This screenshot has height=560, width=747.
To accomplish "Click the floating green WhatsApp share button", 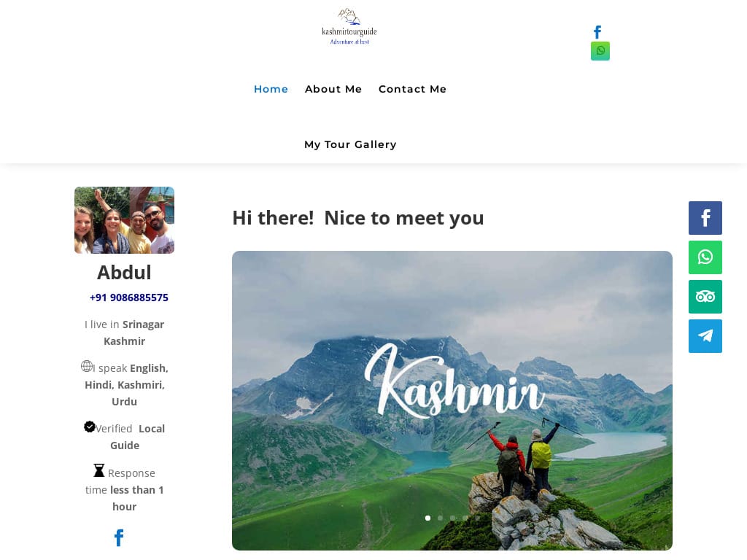I will click(x=705, y=257).
